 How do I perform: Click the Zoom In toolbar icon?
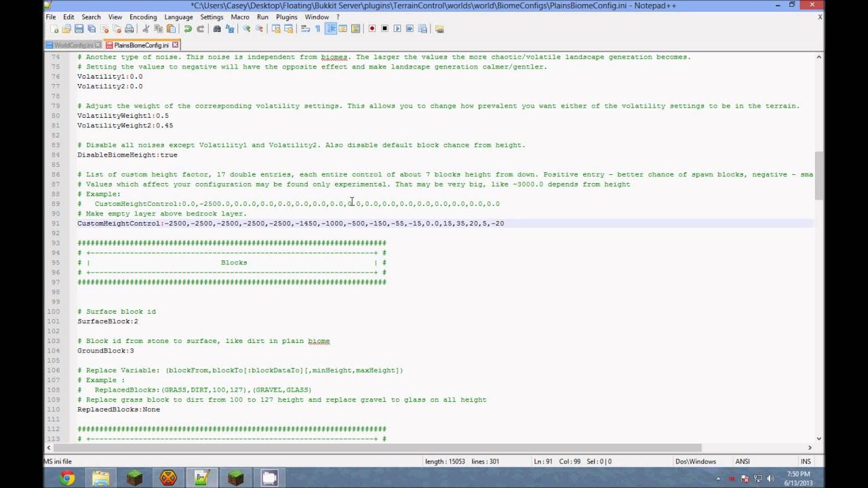(245, 28)
